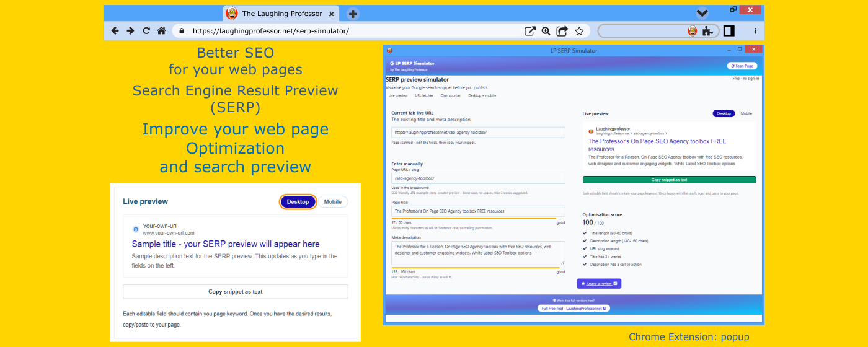The height and width of the screenshot is (347, 868).
Task: Open the Professor's On Page SEO Agency preview title
Action: (x=657, y=145)
